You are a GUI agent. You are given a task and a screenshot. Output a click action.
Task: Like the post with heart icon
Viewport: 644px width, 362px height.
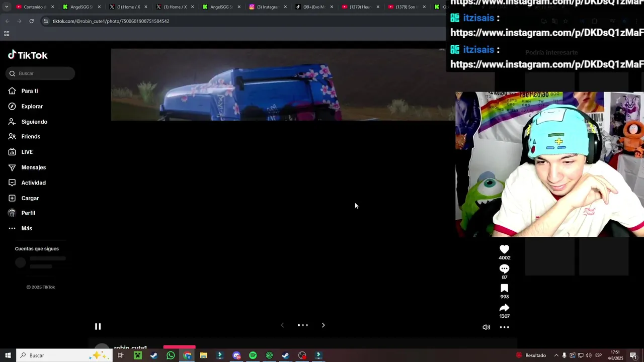click(504, 249)
